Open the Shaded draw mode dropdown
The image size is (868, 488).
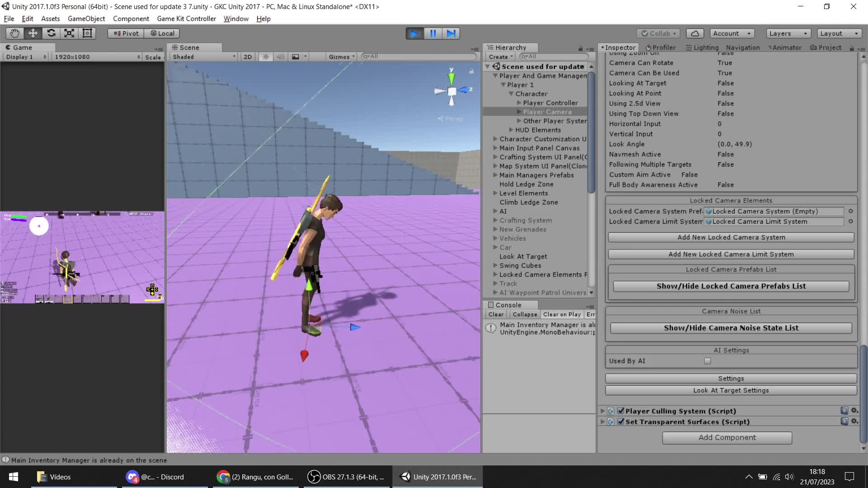[x=204, y=57]
